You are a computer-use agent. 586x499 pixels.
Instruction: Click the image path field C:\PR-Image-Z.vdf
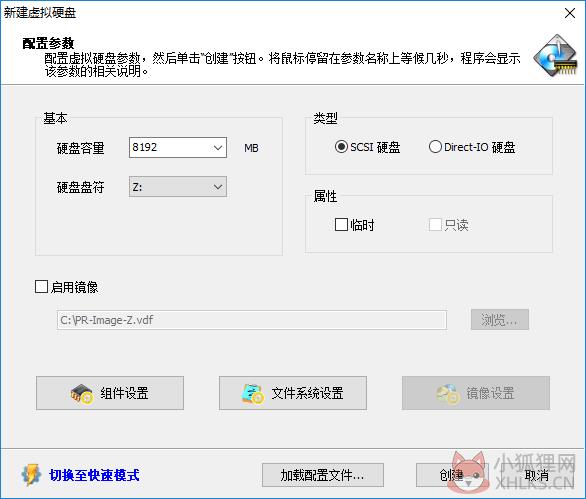click(252, 320)
